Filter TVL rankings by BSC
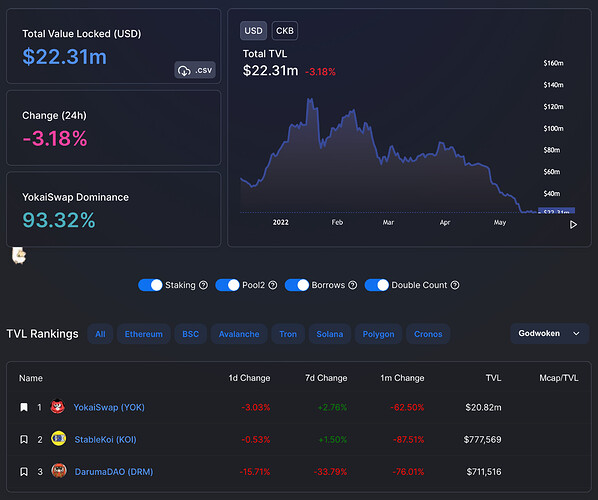 [x=191, y=334]
